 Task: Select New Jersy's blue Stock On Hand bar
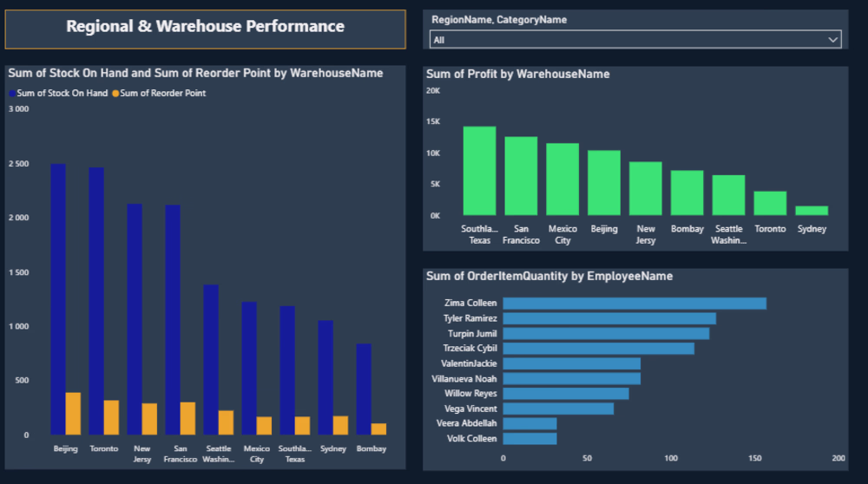135,319
